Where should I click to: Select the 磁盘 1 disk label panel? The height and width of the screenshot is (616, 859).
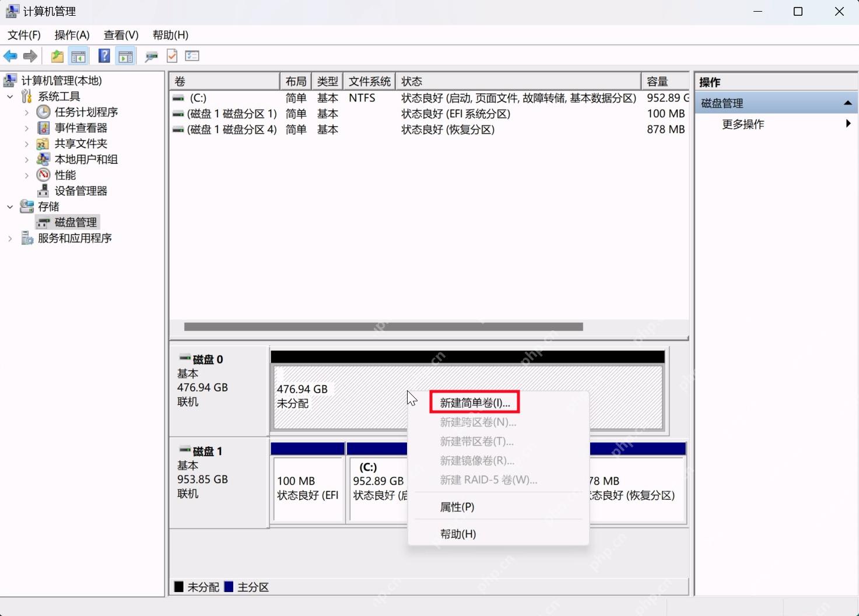point(219,482)
